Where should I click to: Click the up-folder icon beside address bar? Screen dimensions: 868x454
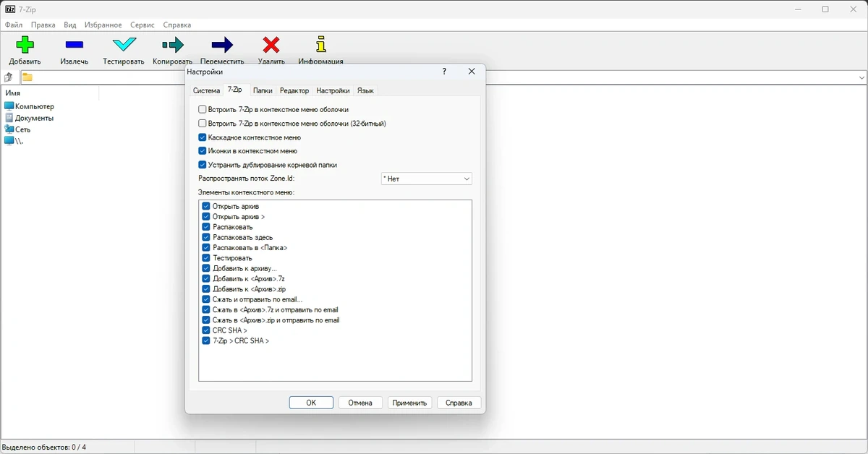[x=9, y=77]
